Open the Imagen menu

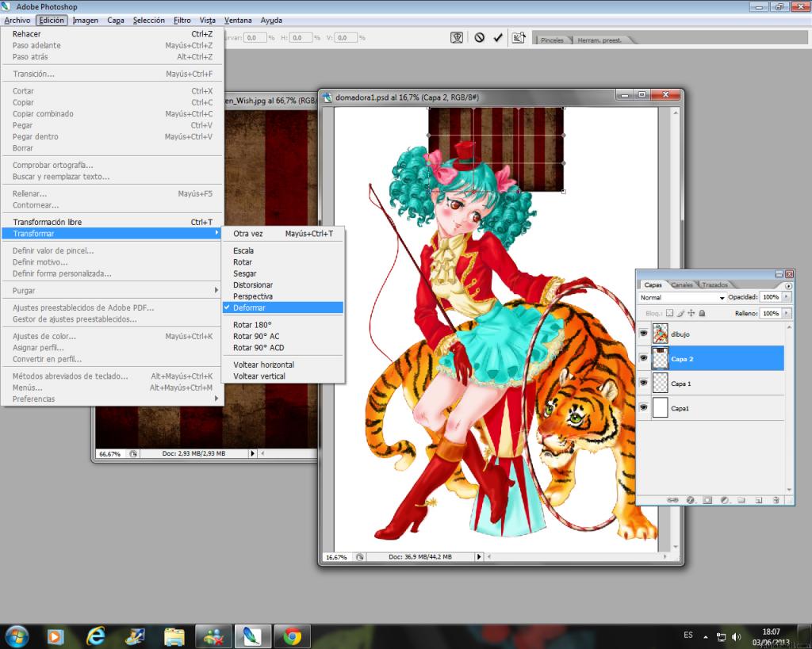tap(86, 20)
